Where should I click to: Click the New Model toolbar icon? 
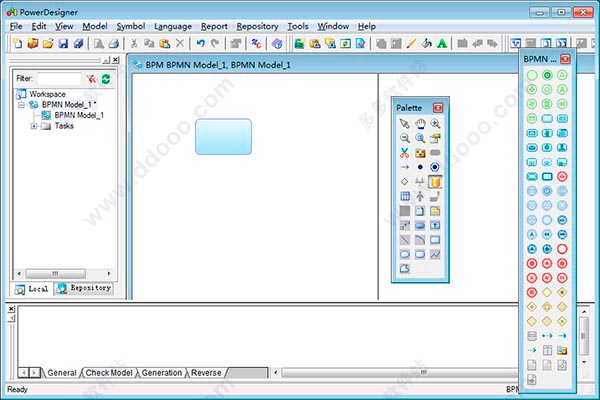coord(18,43)
